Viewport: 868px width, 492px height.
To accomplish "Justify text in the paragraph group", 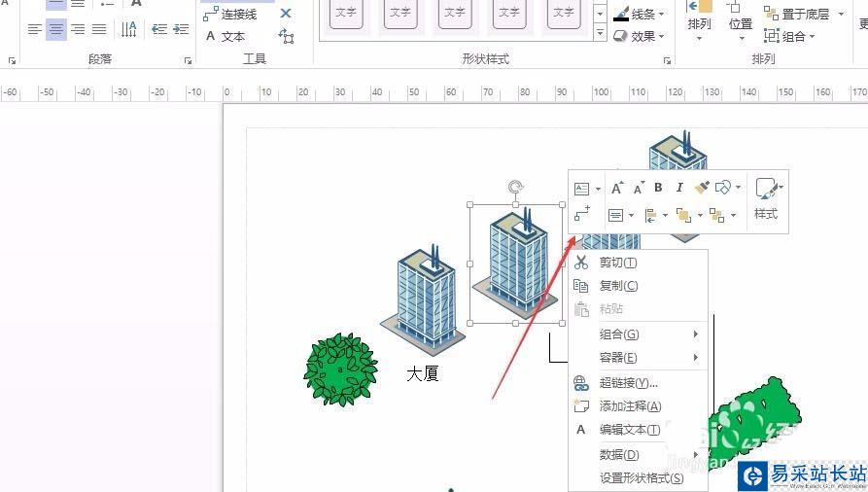I will [99, 29].
